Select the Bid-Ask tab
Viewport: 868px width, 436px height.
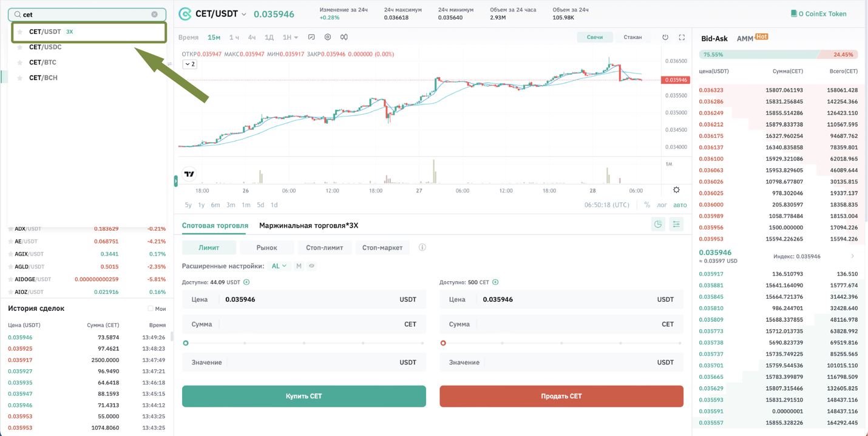(714, 38)
